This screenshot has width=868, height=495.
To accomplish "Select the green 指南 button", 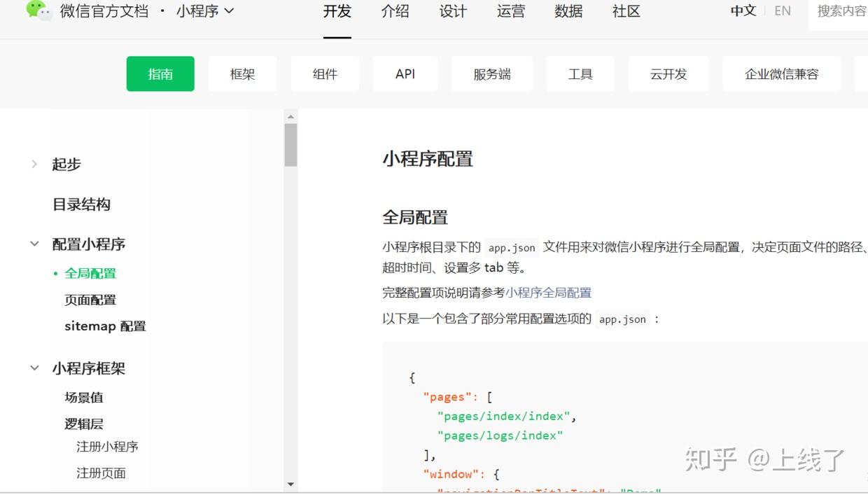I will (x=160, y=74).
